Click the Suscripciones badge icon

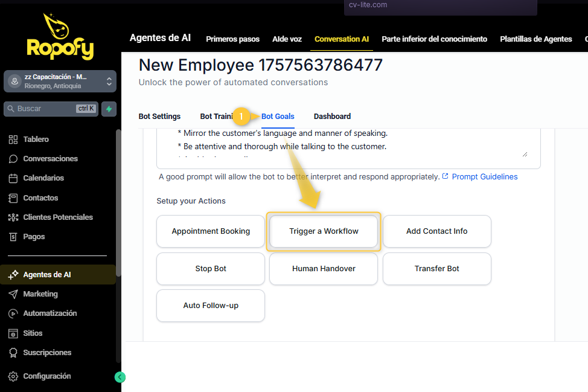pyautogui.click(x=13, y=353)
